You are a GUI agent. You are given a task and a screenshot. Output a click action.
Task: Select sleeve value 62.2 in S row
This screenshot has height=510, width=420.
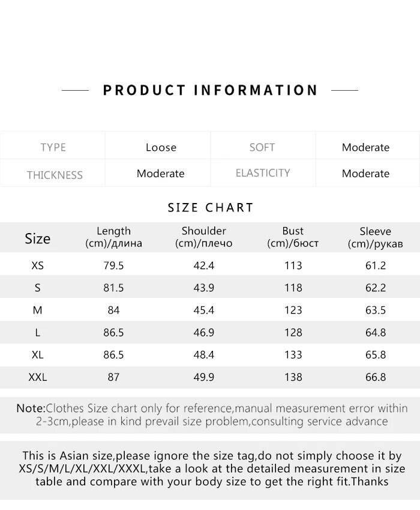[x=375, y=288]
